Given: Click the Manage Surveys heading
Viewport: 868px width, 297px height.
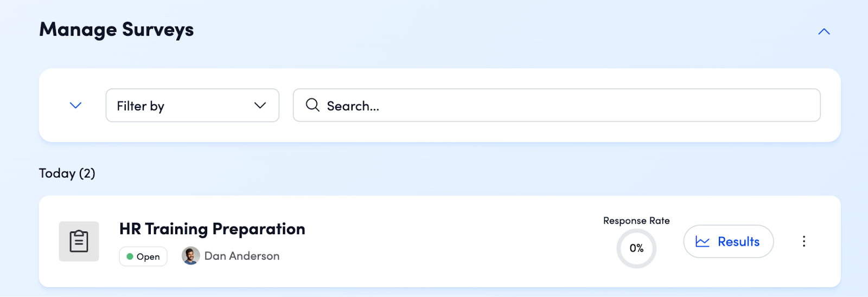Looking at the screenshot, I should [x=117, y=30].
